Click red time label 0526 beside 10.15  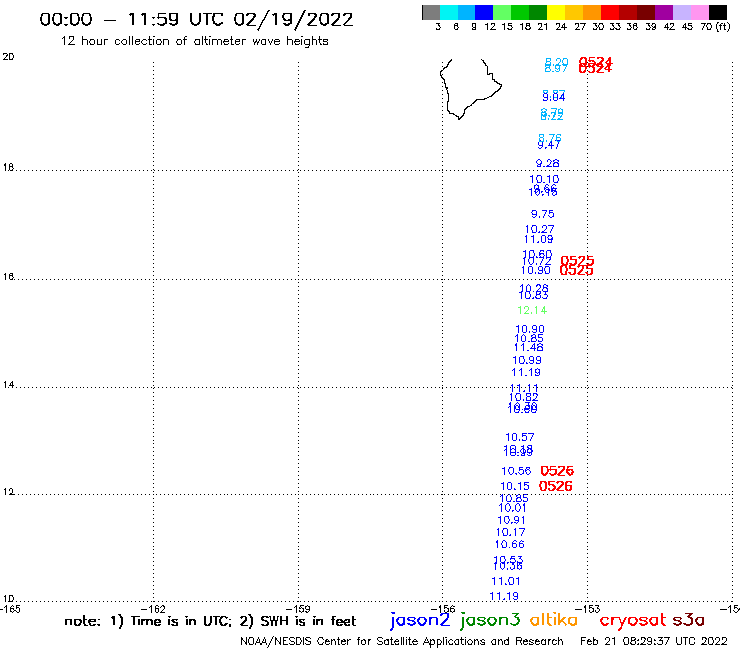(x=555, y=486)
